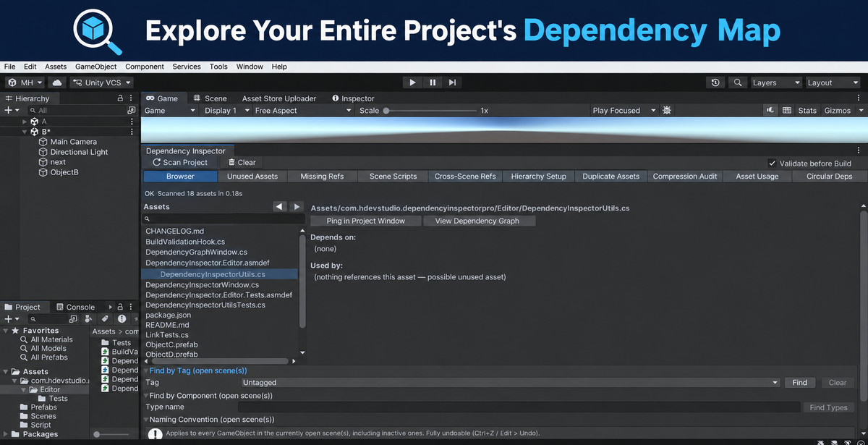Open the Project panel three-dot menu
This screenshot has width=868, height=445.
[x=130, y=307]
